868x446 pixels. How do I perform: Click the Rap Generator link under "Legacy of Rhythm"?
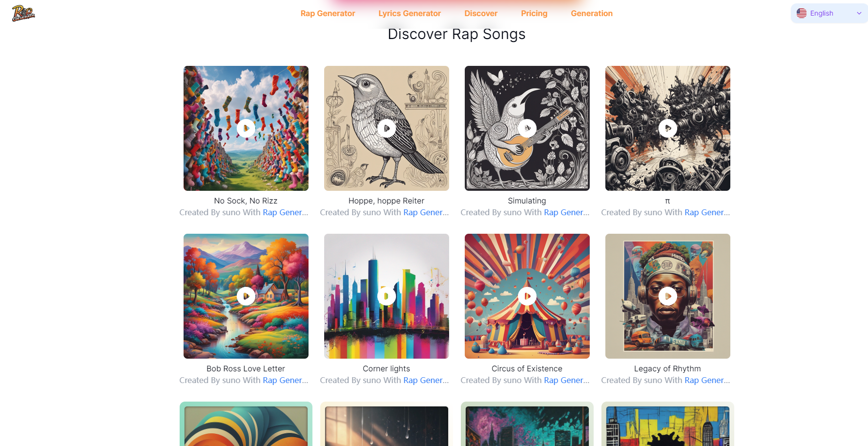(707, 380)
